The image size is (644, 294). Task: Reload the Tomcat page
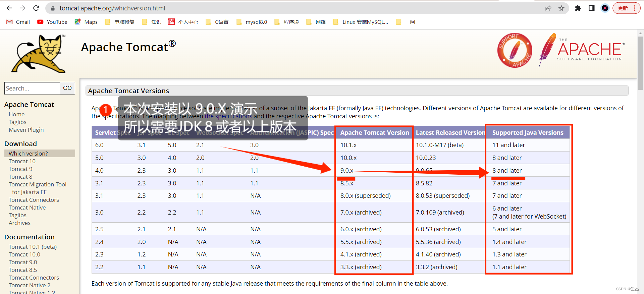click(x=36, y=8)
